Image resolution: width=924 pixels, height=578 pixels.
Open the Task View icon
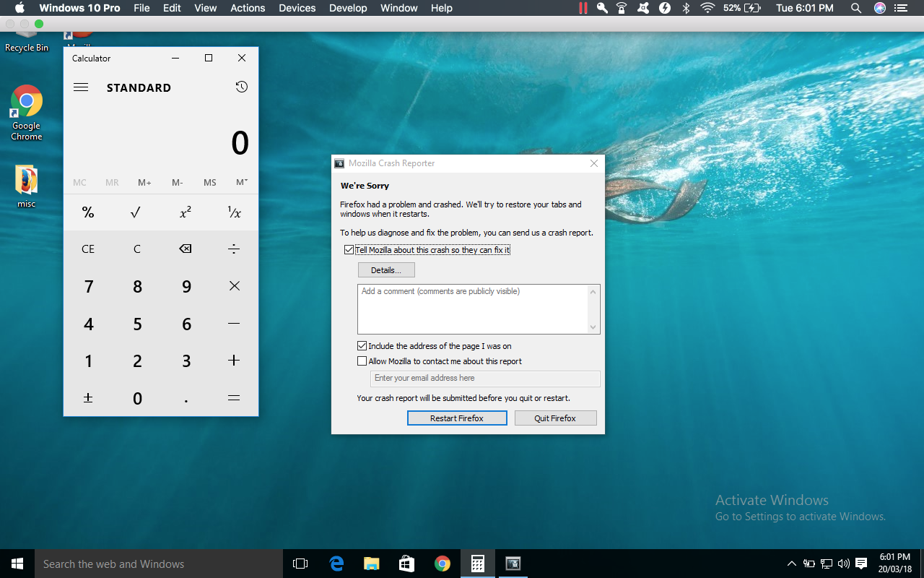pos(300,564)
